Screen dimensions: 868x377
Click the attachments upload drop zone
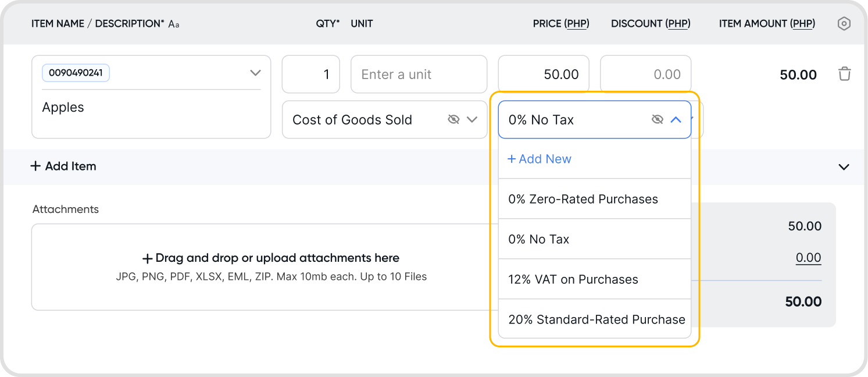(271, 266)
